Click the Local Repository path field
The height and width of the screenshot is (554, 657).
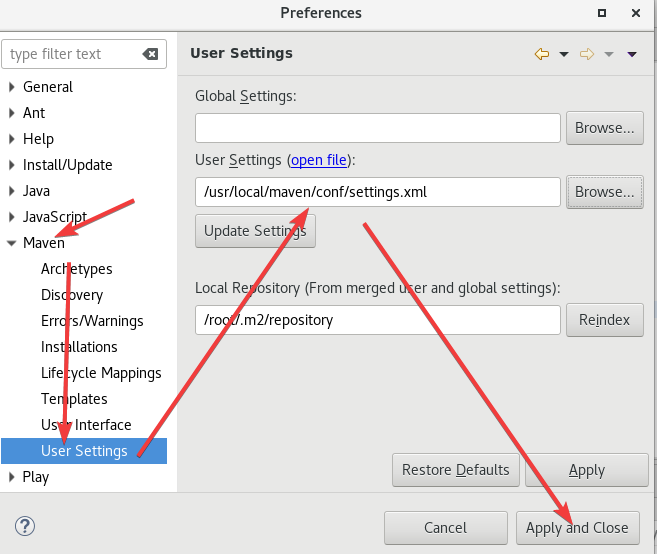[378, 320]
